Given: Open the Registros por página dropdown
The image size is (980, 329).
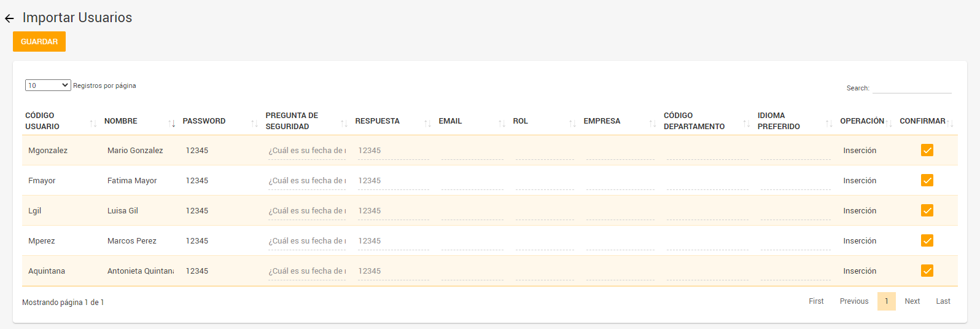Looking at the screenshot, I should pyautogui.click(x=48, y=85).
